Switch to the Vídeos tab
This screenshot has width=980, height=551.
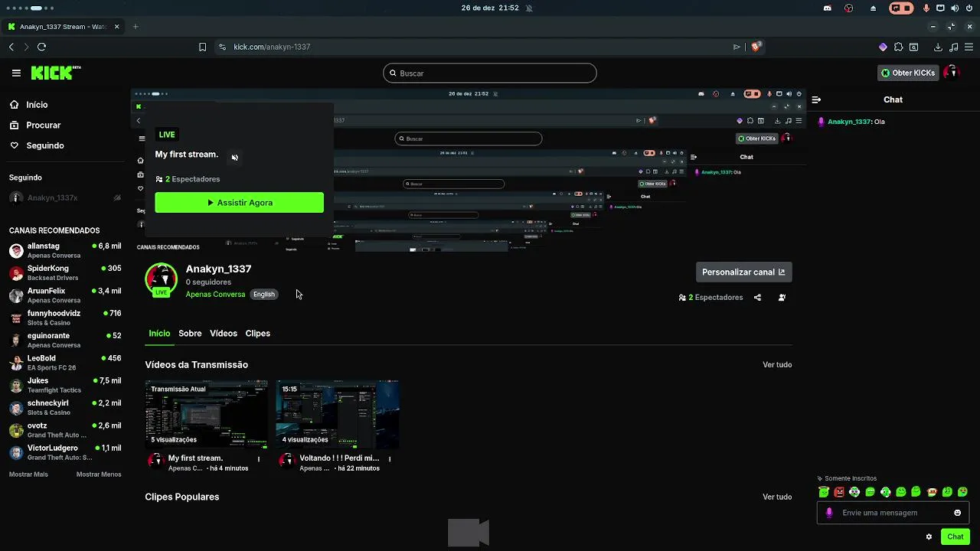(x=224, y=334)
